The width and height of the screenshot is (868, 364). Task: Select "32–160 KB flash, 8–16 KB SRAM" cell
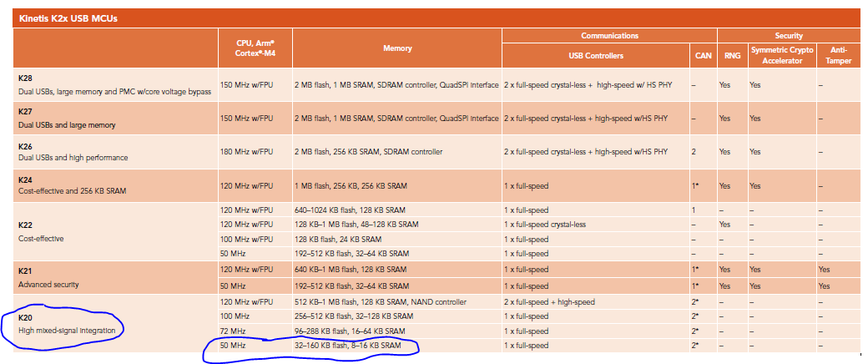(349, 346)
